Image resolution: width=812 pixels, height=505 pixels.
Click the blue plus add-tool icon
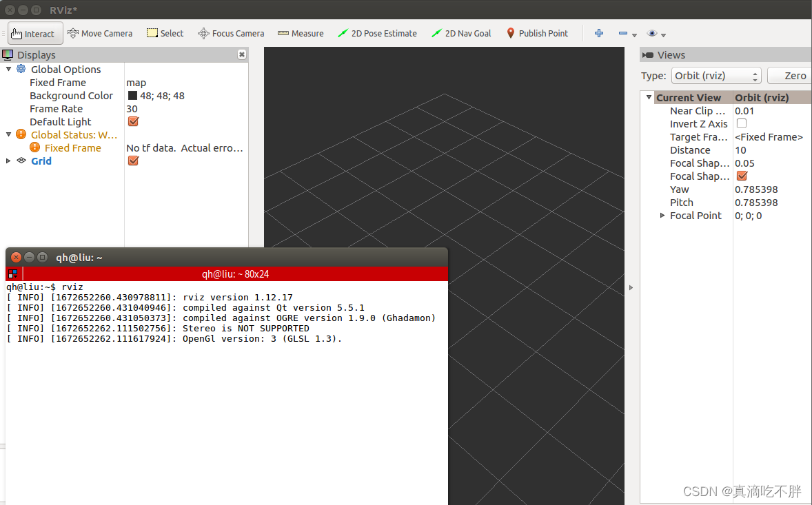click(598, 33)
